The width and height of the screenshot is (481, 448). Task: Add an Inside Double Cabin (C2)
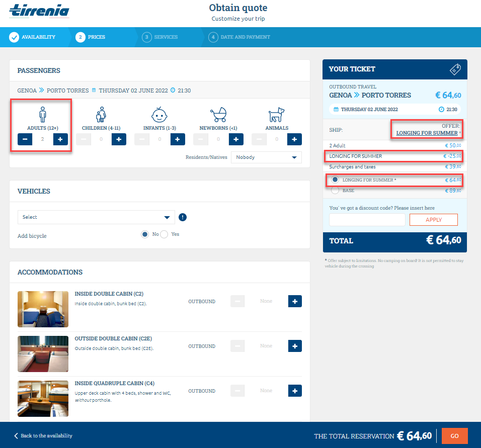pos(295,301)
